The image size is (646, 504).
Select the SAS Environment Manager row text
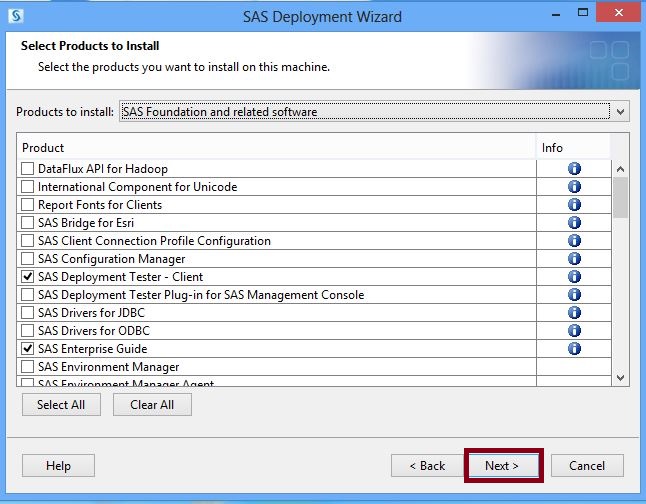click(x=108, y=367)
